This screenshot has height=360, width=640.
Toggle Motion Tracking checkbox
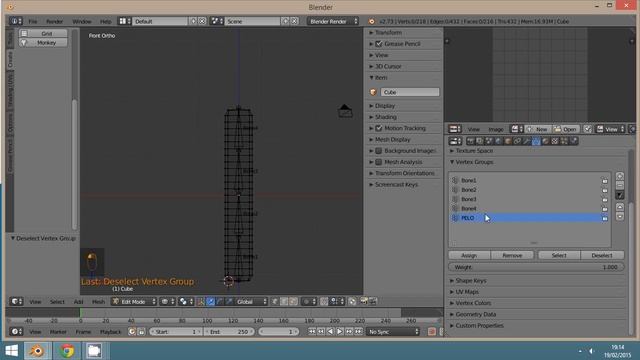[x=379, y=128]
